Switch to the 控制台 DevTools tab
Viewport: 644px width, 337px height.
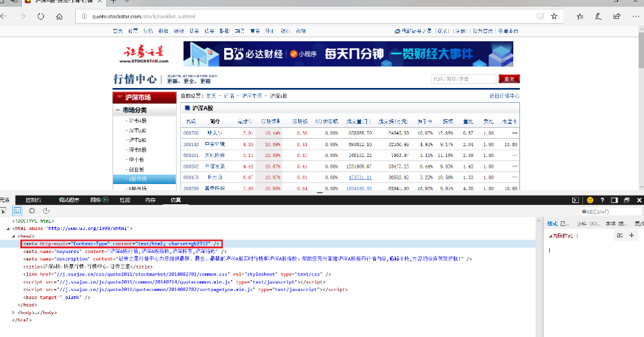(x=33, y=200)
